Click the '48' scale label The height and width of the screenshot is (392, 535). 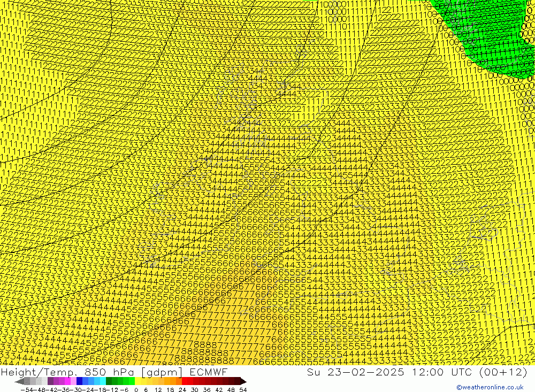(x=231, y=390)
